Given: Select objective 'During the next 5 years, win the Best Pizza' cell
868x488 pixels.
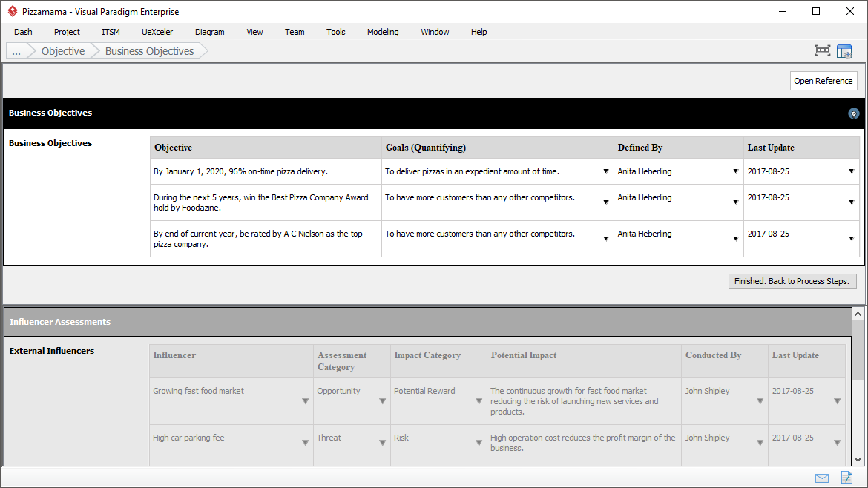Looking at the screenshot, I should 266,202.
